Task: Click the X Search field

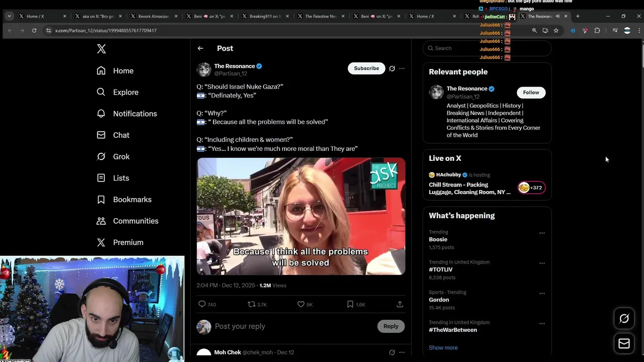Action: click(x=487, y=48)
